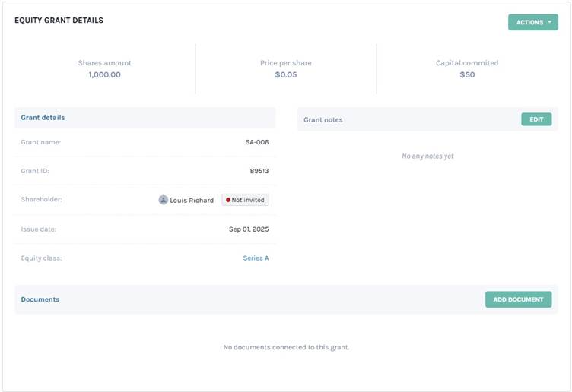Click the issue date Sep 01, 2025

[x=248, y=229]
